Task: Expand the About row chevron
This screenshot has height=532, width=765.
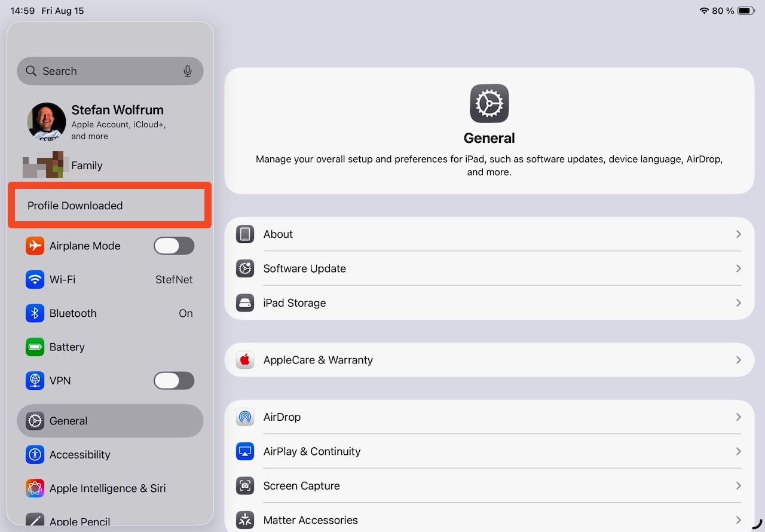Action: (x=739, y=234)
